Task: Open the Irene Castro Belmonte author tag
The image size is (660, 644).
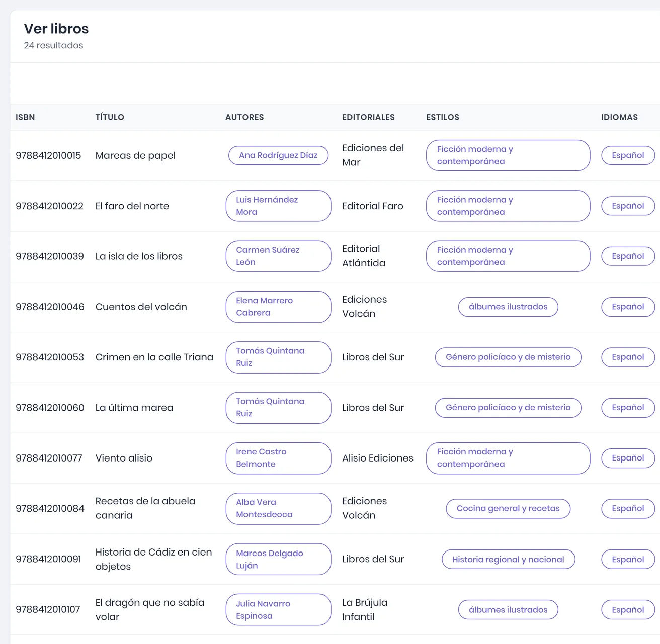Action: point(278,458)
